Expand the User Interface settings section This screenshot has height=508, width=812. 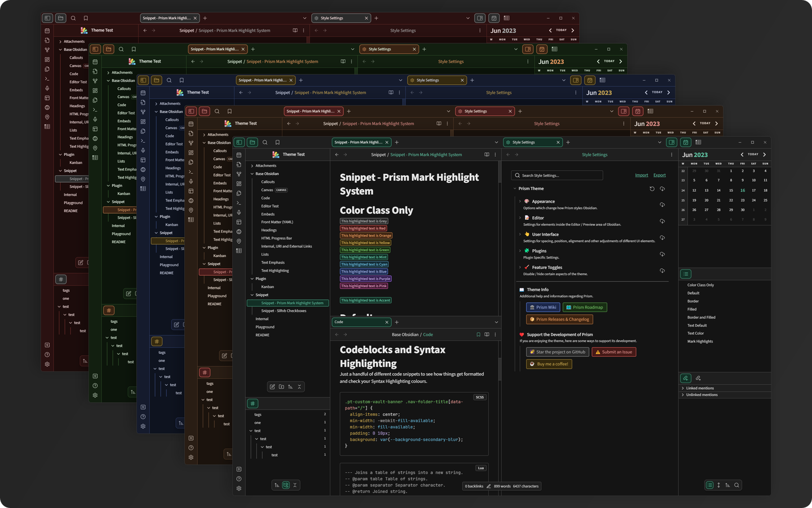coord(520,234)
